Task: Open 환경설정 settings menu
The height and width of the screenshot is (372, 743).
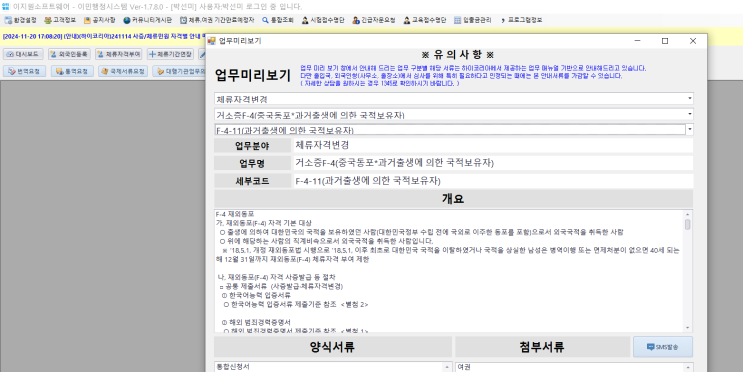Action: [x=20, y=20]
